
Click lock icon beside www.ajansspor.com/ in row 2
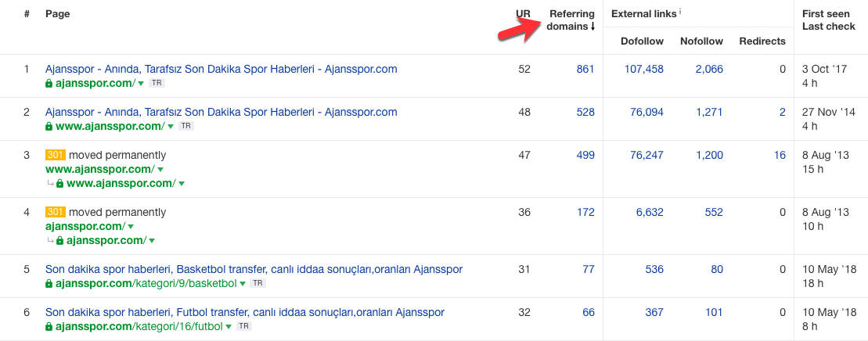pyautogui.click(x=49, y=126)
